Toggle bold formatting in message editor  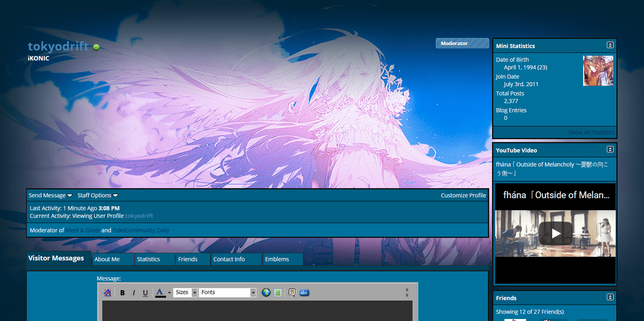coord(122,292)
